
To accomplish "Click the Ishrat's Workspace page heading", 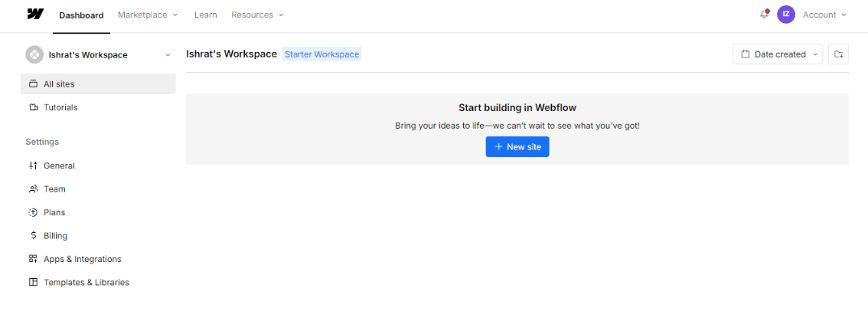I will [x=231, y=54].
